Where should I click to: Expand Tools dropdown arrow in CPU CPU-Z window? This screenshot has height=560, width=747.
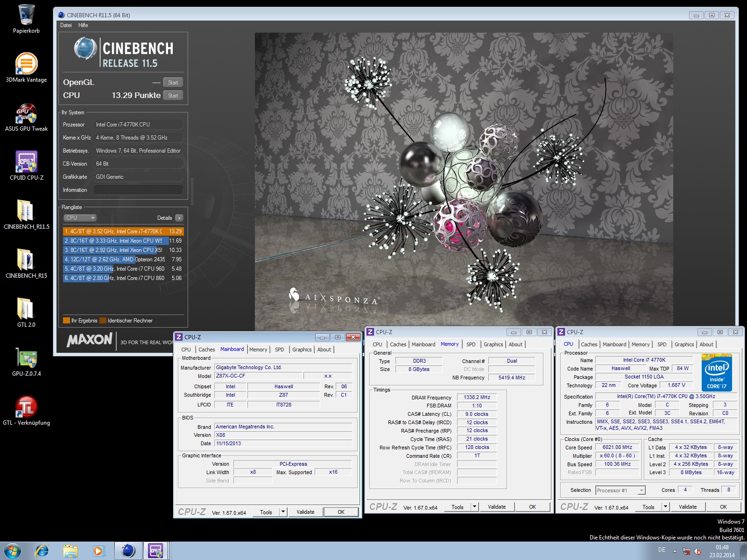pos(665,507)
